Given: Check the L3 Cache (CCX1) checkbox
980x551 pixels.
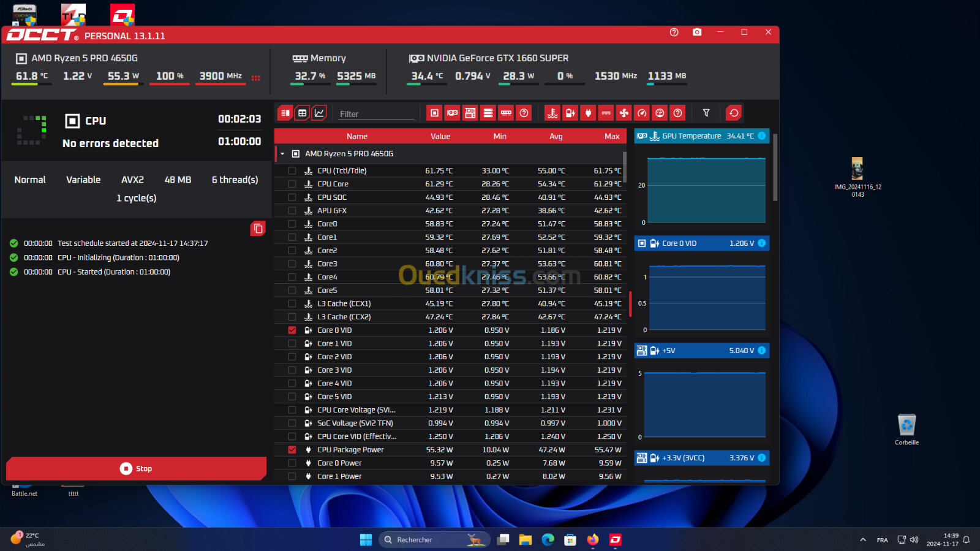Looking at the screenshot, I should (292, 304).
